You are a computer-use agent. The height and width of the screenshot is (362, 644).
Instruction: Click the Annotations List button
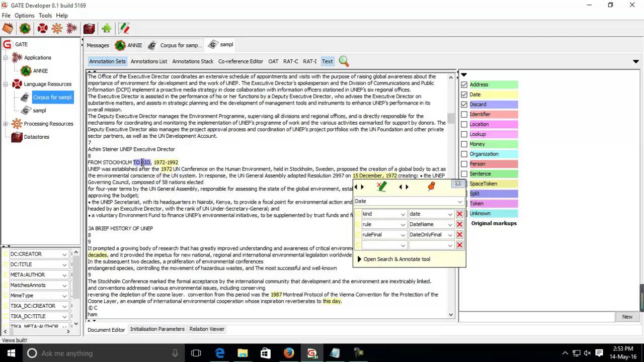[x=149, y=61]
